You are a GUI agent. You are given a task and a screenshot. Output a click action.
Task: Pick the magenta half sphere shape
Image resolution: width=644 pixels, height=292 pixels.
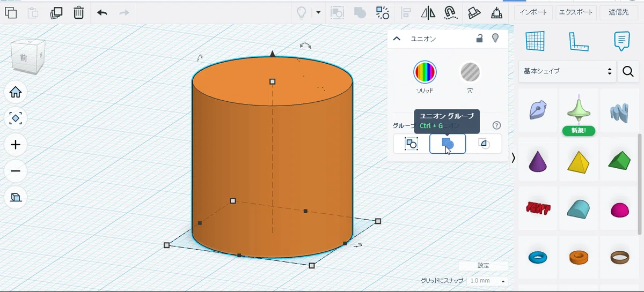tap(619, 208)
